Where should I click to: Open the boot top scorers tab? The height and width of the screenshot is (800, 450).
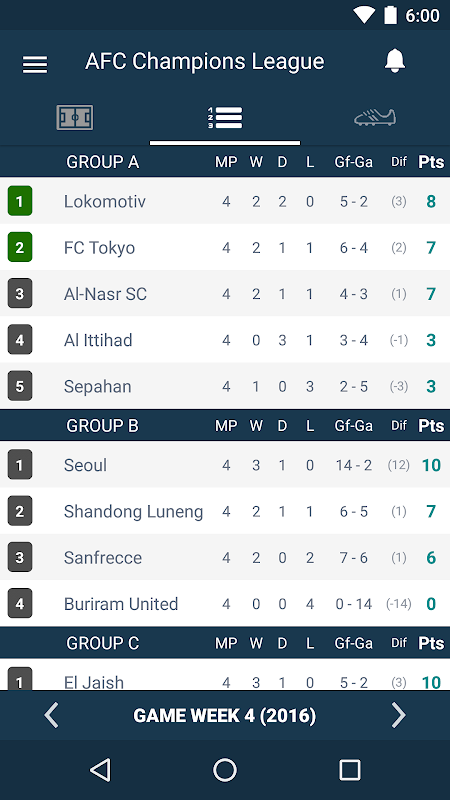[x=375, y=117]
